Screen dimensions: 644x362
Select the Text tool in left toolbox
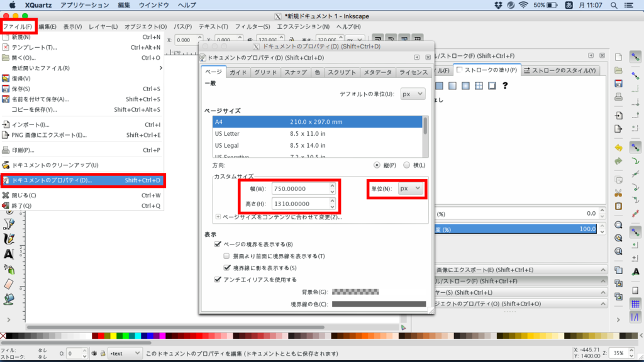pyautogui.click(x=9, y=254)
